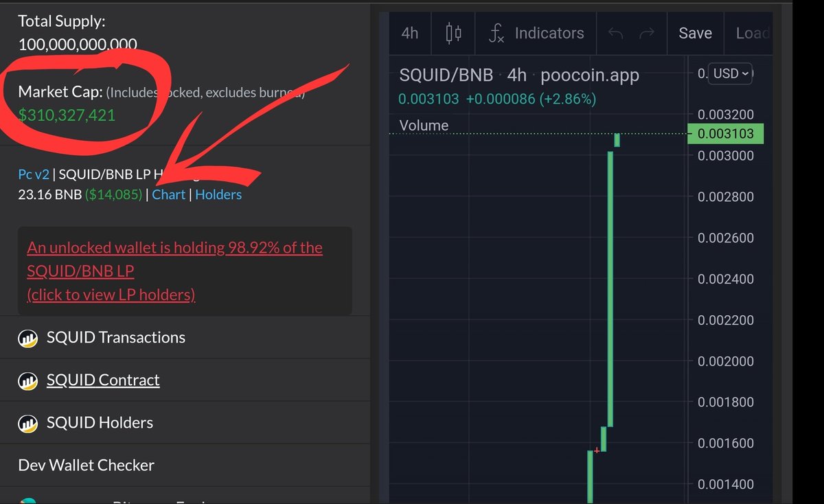The width and height of the screenshot is (824, 504).
Task: Click the fx icon of Indicators
Action: (x=496, y=33)
